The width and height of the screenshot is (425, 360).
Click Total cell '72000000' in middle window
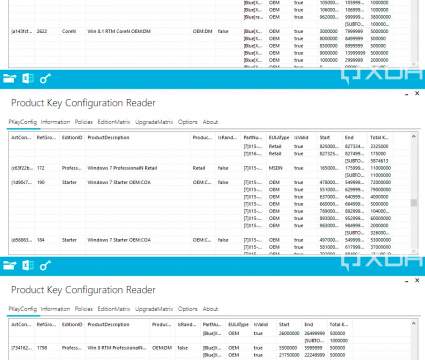(381, 182)
